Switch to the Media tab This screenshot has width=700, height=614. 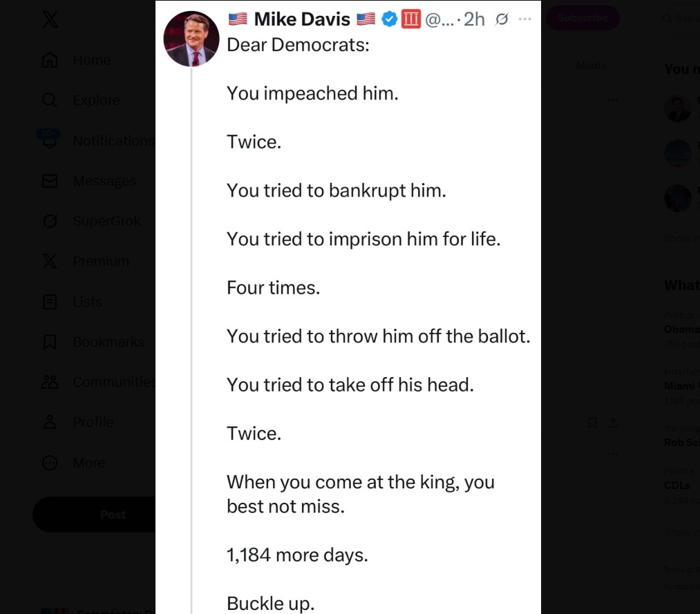click(591, 66)
